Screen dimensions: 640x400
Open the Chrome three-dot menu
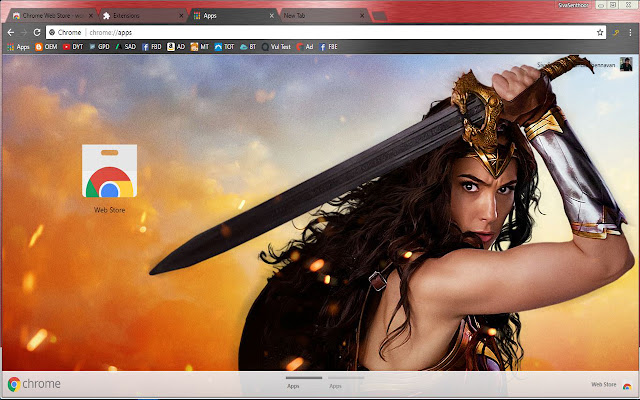coord(630,33)
